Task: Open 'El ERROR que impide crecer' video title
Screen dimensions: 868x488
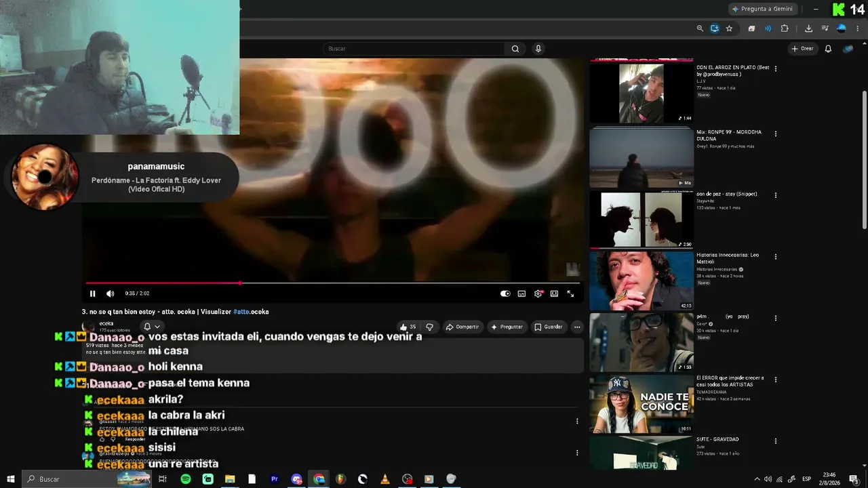Action: pyautogui.click(x=730, y=381)
